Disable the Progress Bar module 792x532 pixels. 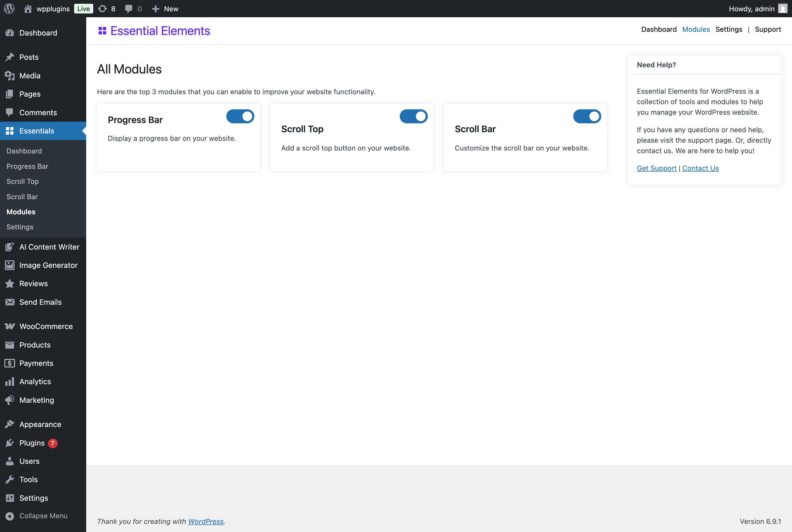[x=240, y=116]
